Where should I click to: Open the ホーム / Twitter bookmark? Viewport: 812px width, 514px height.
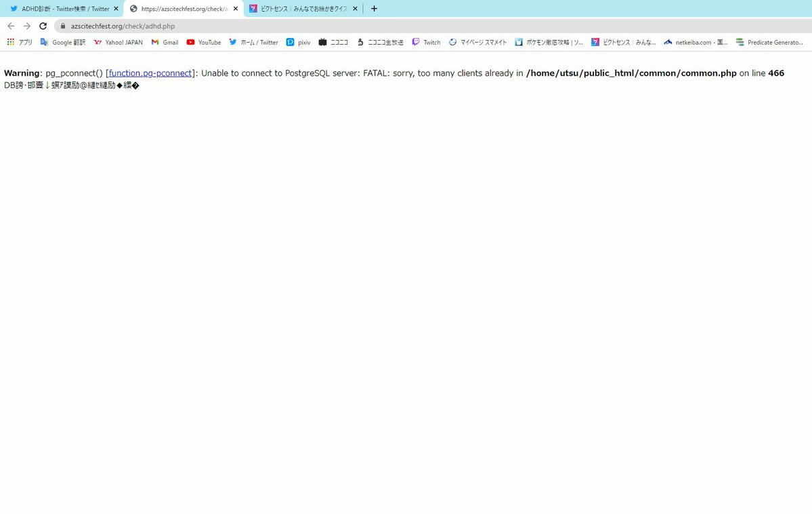click(254, 43)
